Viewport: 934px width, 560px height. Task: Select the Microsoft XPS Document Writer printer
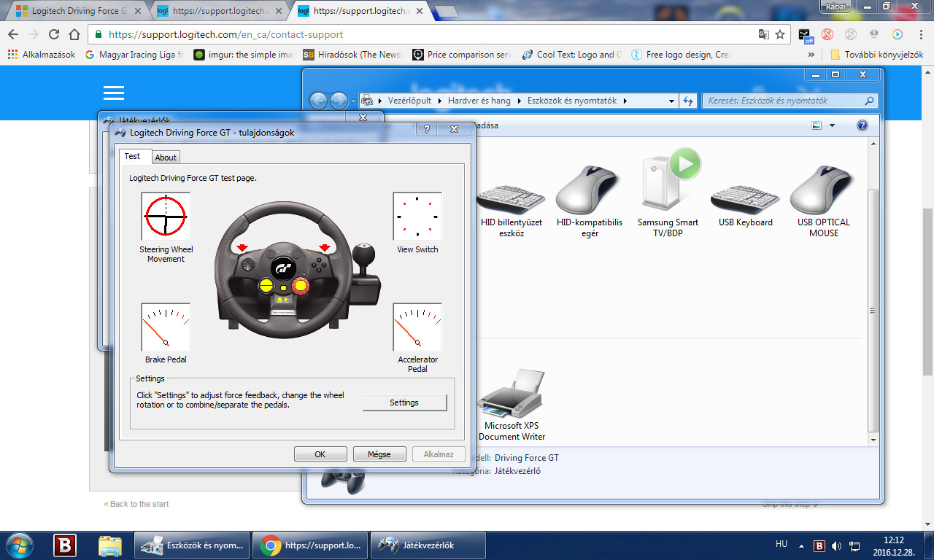[512, 405]
